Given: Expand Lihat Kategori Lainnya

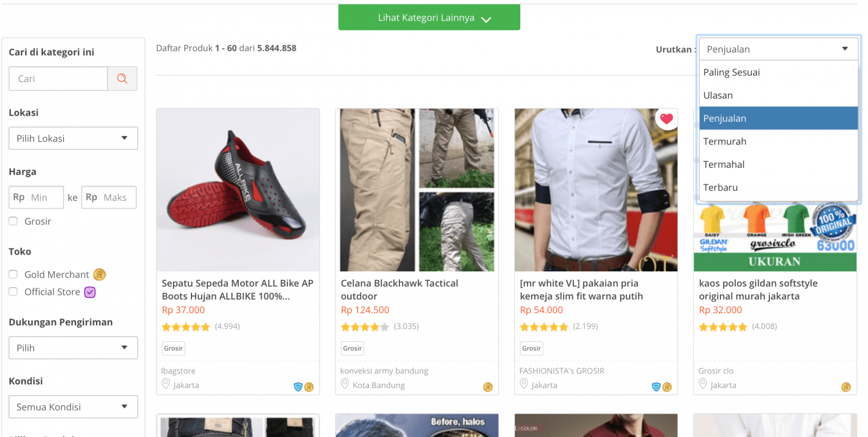Looking at the screenshot, I should pos(429,17).
